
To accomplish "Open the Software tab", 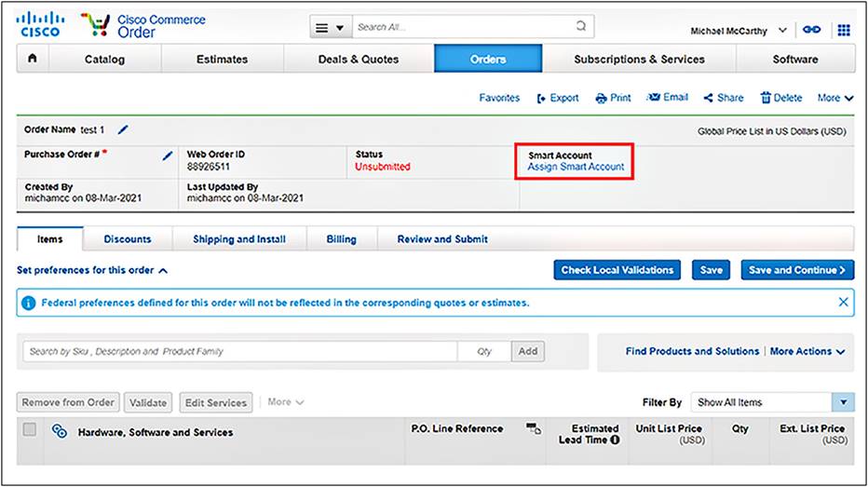I will click(x=795, y=60).
